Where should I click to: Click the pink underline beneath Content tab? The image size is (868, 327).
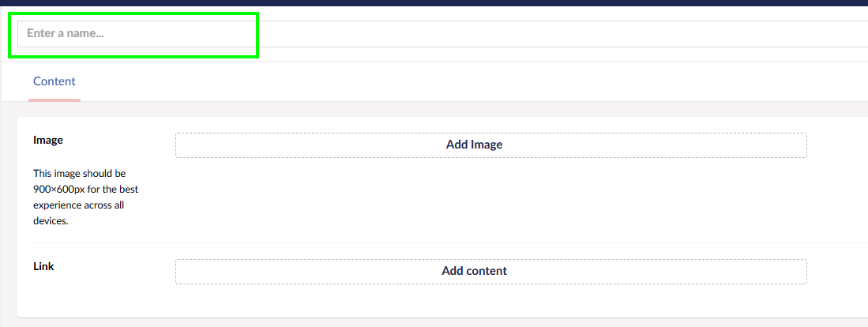point(54,100)
